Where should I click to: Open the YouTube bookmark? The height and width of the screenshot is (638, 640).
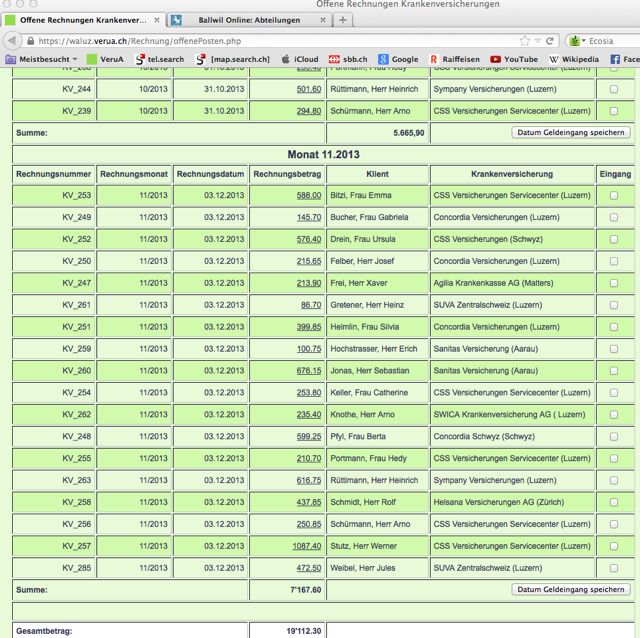pos(513,59)
